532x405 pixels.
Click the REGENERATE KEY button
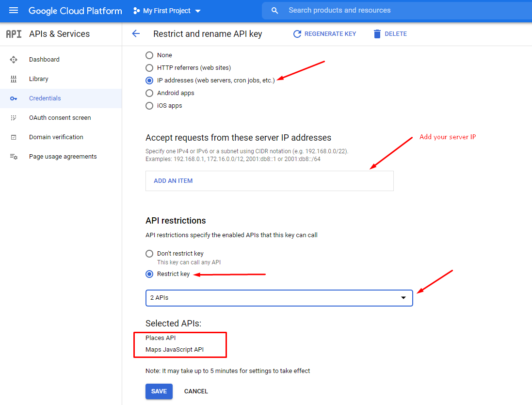[x=325, y=34]
